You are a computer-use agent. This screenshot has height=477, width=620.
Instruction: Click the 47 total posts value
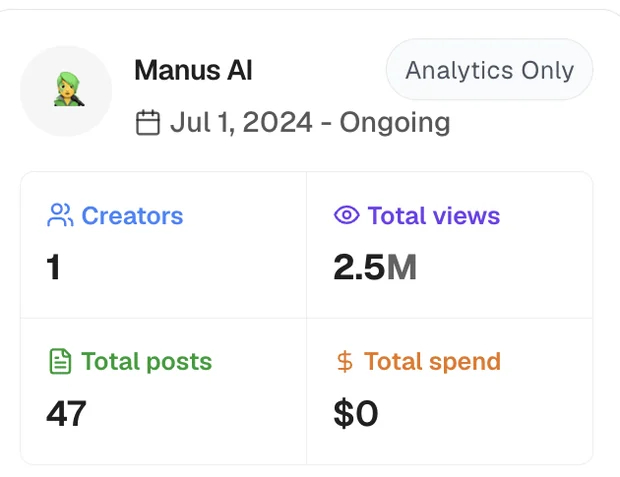pos(66,413)
